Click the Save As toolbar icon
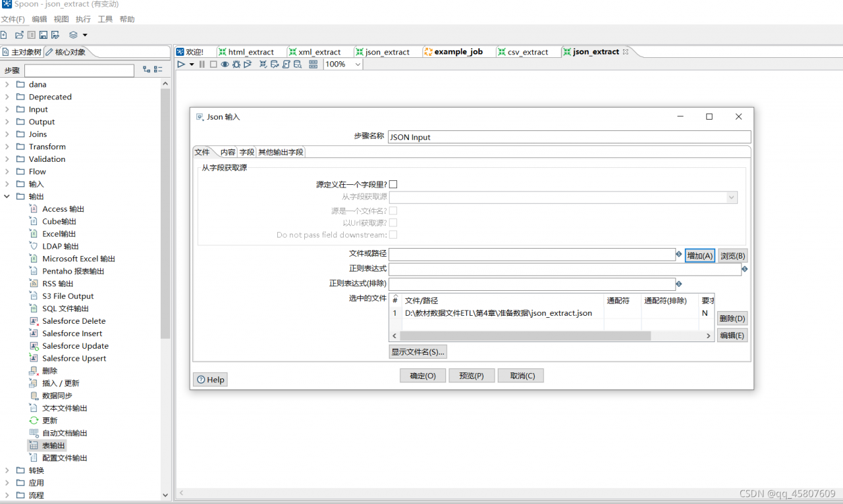The image size is (843, 504). pos(55,35)
